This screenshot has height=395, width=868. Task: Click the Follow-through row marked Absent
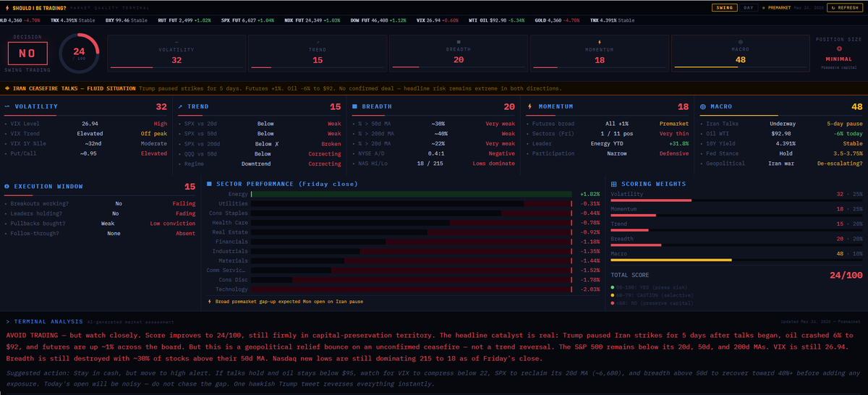click(100, 234)
